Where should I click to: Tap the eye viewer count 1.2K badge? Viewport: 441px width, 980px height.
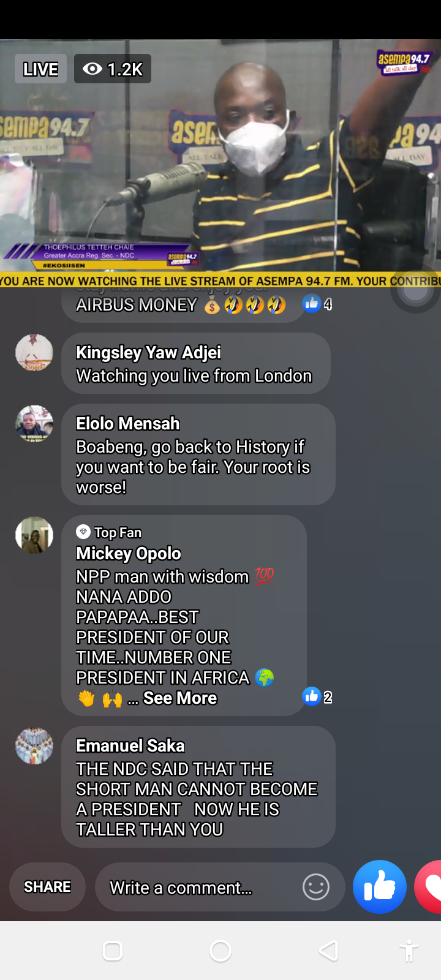(113, 69)
